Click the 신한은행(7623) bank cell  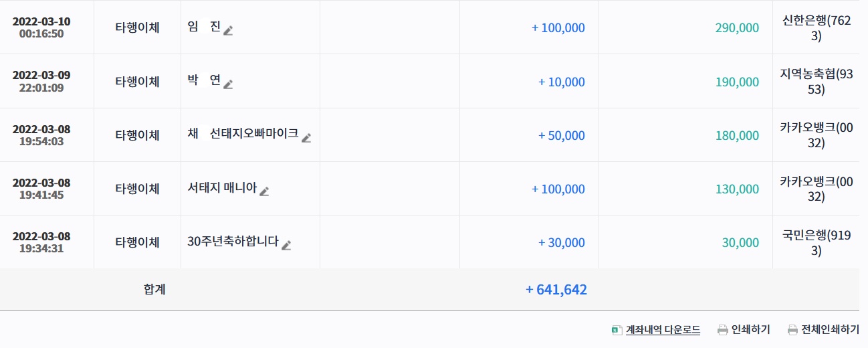[816, 28]
